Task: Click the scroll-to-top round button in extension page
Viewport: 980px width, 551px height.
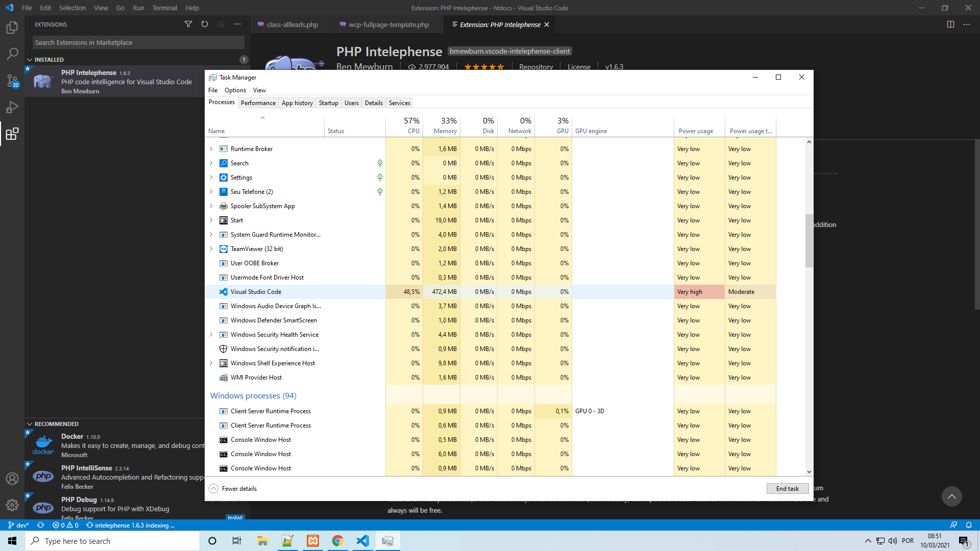Action: pyautogui.click(x=951, y=496)
